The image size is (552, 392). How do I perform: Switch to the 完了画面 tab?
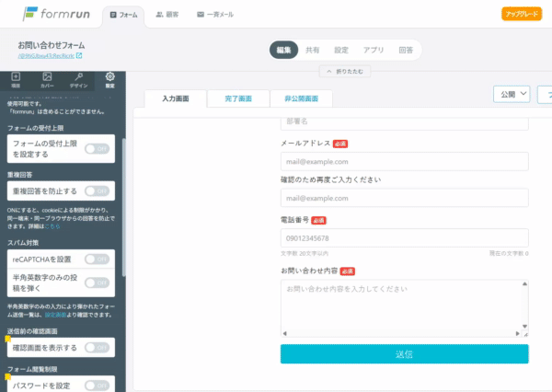(x=236, y=98)
